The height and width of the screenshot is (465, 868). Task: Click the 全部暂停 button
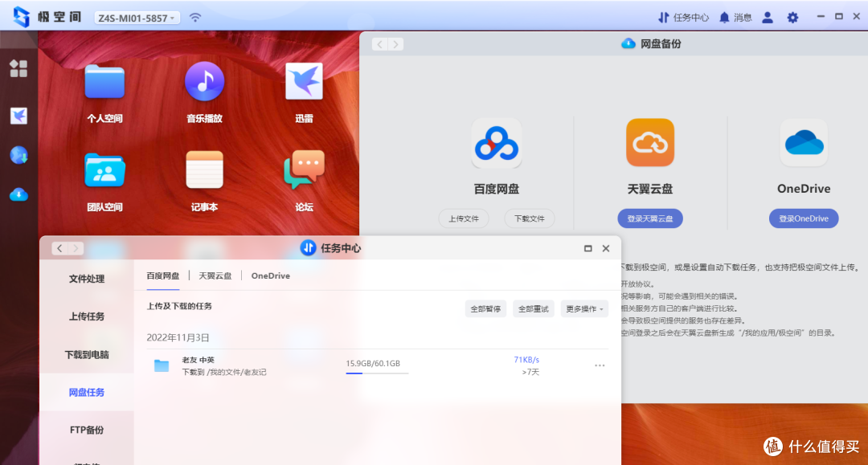(x=485, y=308)
